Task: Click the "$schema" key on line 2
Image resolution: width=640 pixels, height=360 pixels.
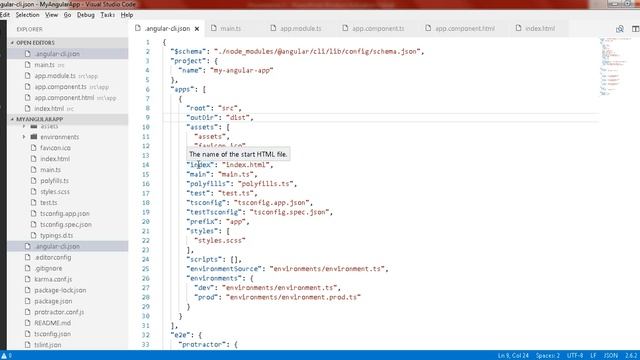Action: tap(189, 51)
